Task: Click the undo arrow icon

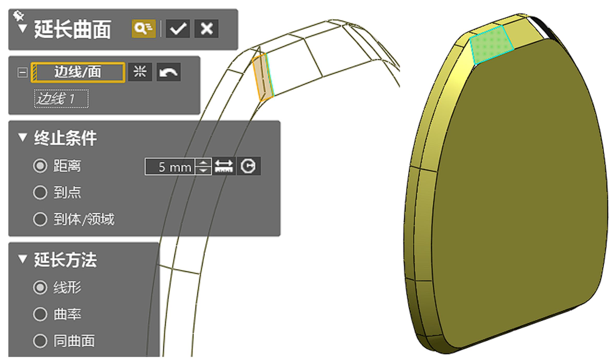Action: click(x=168, y=72)
